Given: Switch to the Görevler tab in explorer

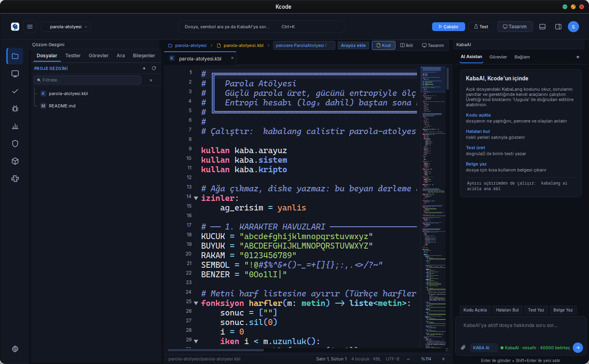Looking at the screenshot, I should coord(98,56).
